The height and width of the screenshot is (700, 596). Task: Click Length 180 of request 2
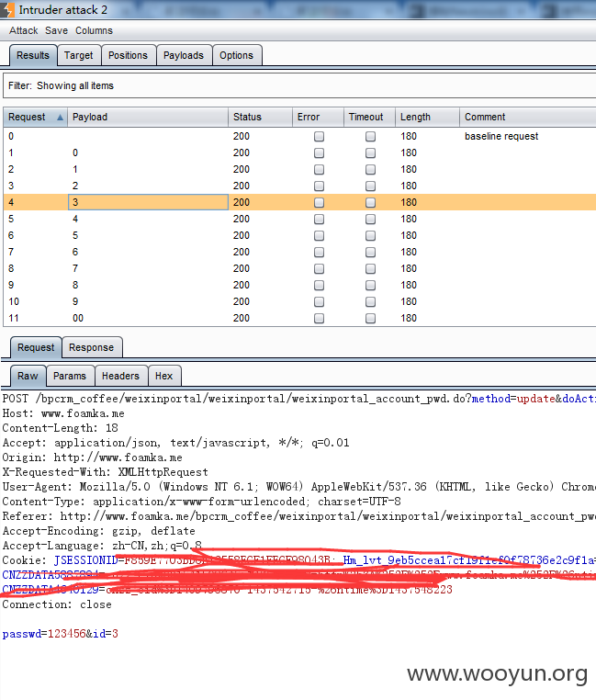click(x=409, y=170)
